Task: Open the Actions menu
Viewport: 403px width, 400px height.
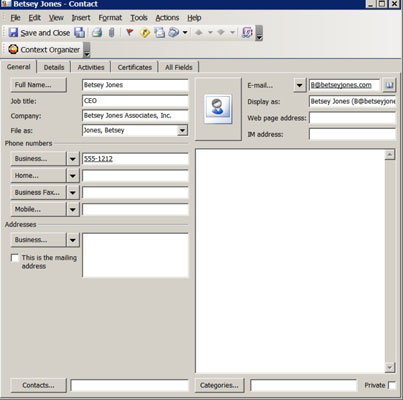Action: [x=167, y=18]
